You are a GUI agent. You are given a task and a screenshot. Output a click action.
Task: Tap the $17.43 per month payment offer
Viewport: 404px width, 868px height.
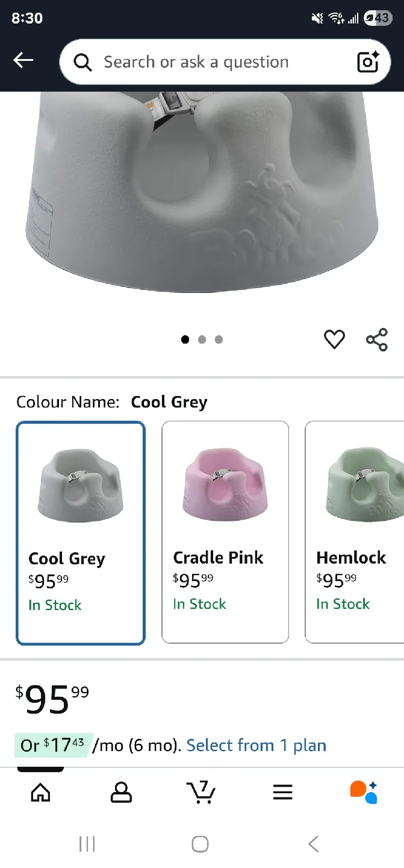coord(54,745)
